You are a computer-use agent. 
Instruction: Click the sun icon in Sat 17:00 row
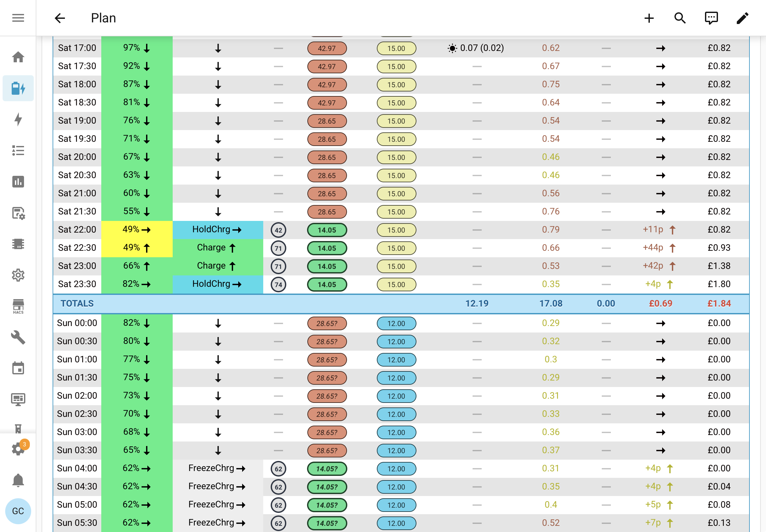coord(452,48)
